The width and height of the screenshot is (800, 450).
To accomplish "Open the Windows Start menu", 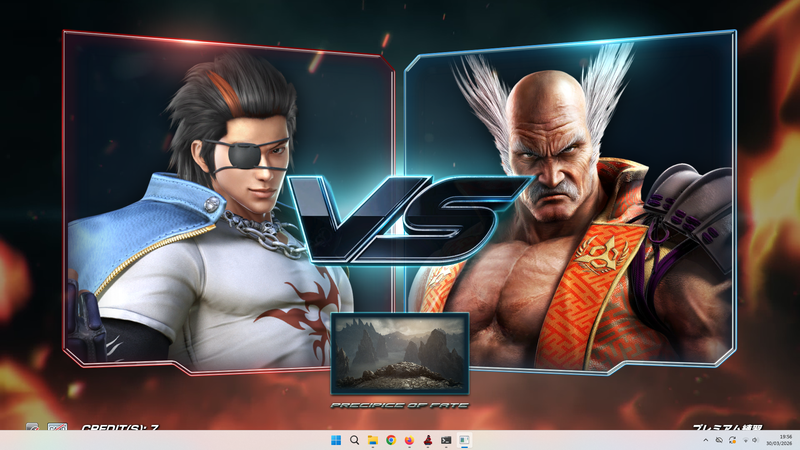I will click(x=336, y=440).
